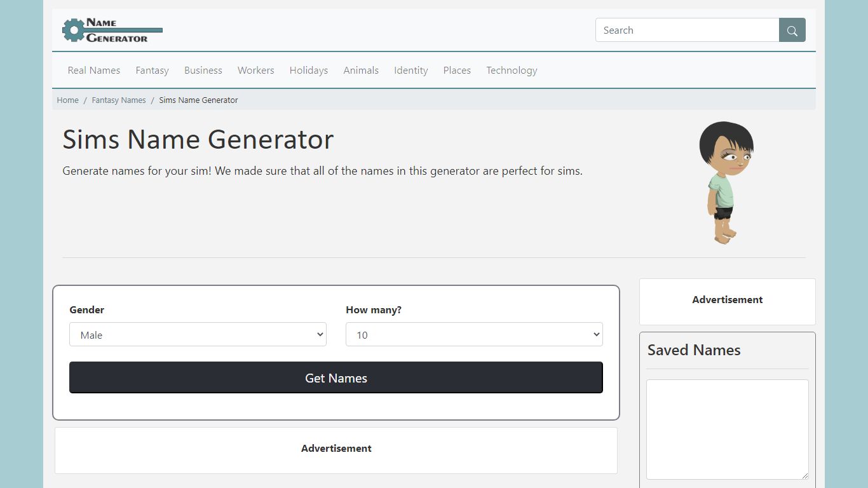Go to Fantasy Names breadcrumb link
Viewport: 868px width, 488px height.
(x=119, y=100)
